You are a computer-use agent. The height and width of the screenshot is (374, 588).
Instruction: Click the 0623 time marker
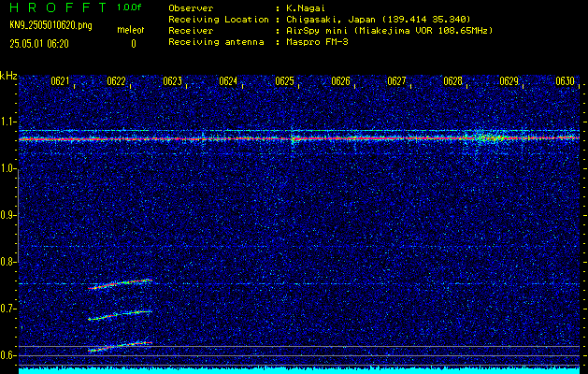coord(173,81)
